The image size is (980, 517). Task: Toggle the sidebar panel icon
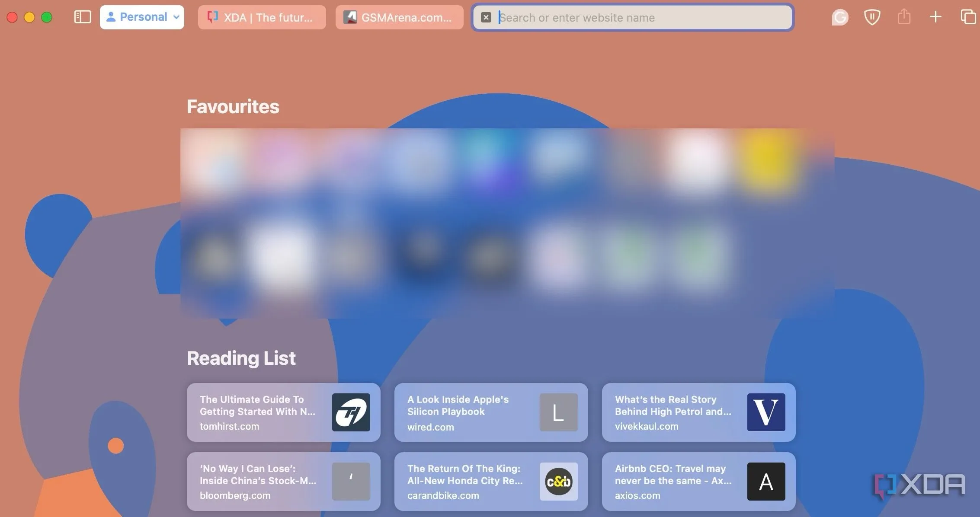[82, 17]
